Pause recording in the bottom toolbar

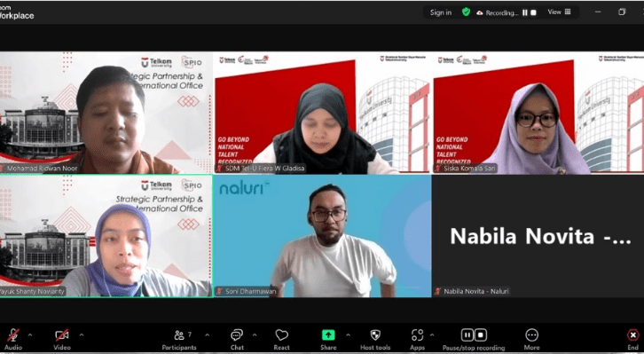coord(467,335)
